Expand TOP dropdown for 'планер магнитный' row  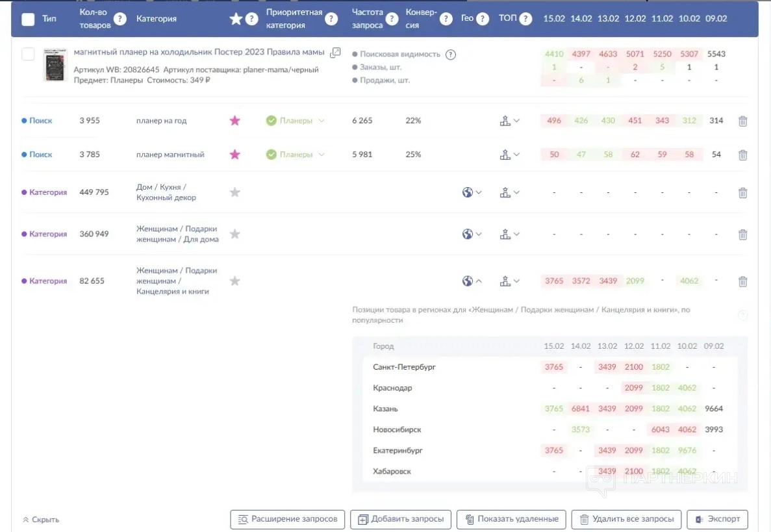pyautogui.click(x=510, y=155)
